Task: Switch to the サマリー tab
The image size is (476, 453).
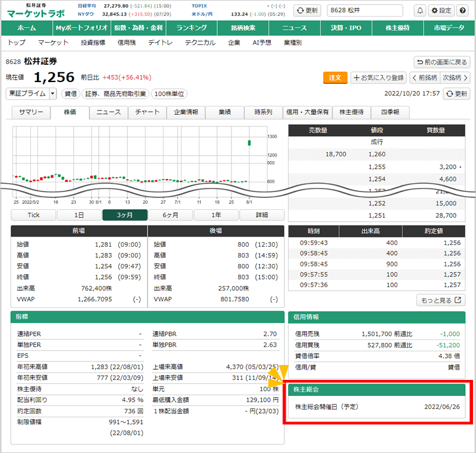Action: (31, 112)
